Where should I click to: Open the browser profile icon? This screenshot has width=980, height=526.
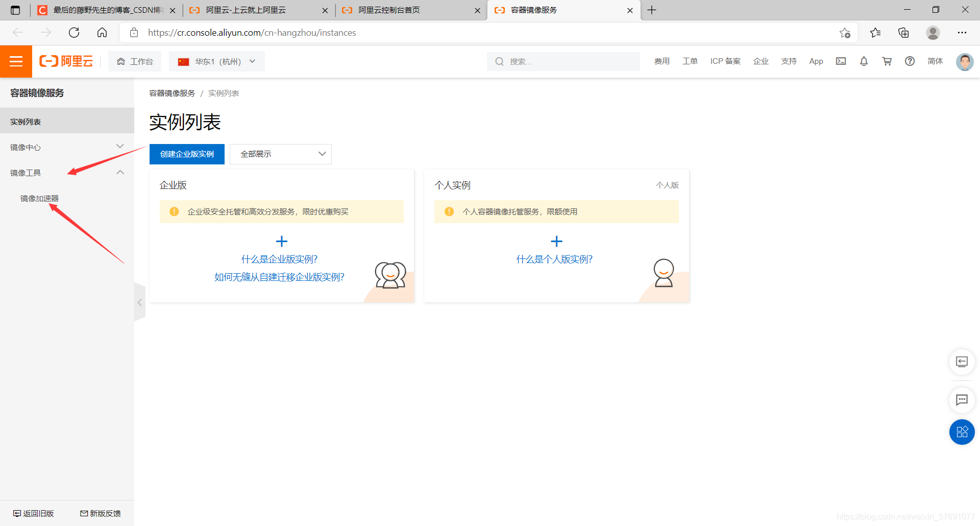[x=933, y=33]
